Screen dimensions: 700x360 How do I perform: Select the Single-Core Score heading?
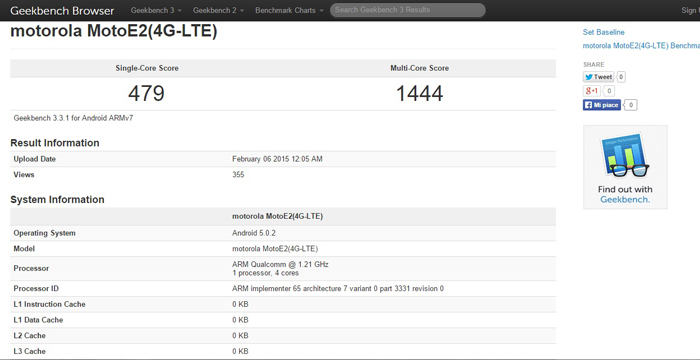point(147,68)
